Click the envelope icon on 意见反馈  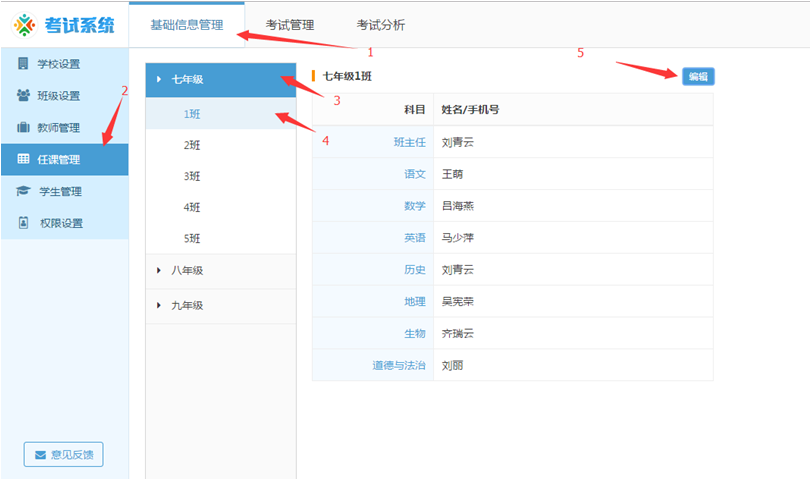[40, 455]
